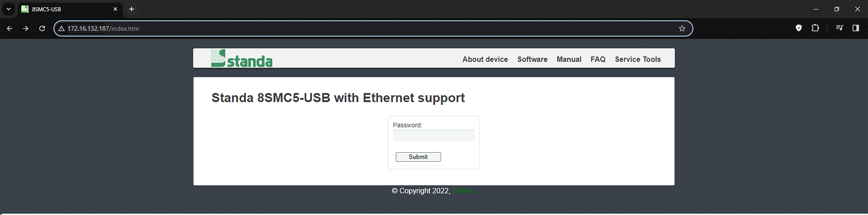Bookmark this page with the star

[682, 29]
